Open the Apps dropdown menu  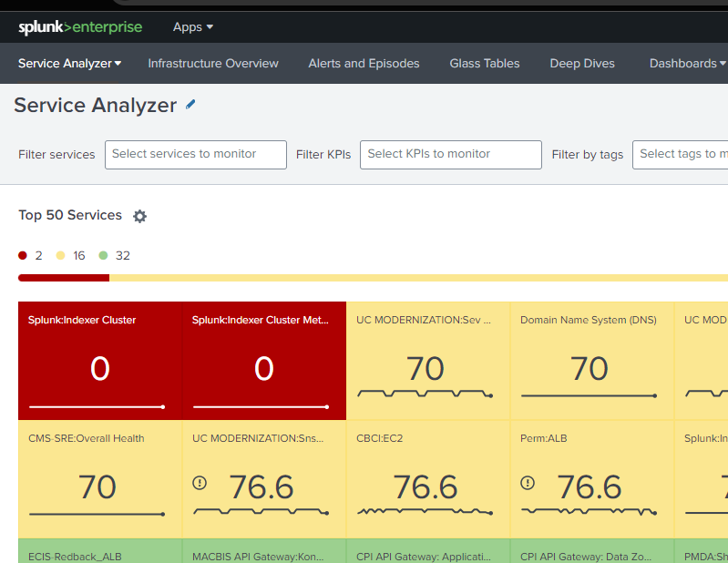[x=192, y=27]
